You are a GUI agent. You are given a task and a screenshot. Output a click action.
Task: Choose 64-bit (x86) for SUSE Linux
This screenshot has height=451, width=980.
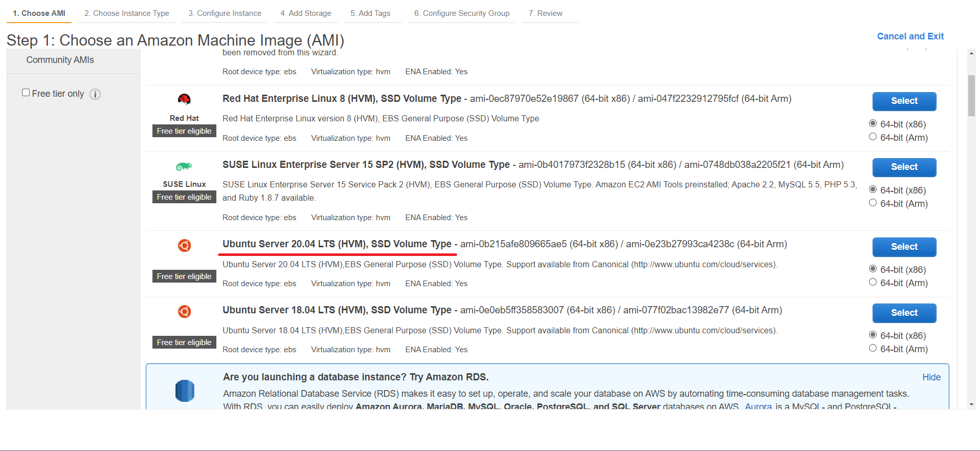click(873, 189)
